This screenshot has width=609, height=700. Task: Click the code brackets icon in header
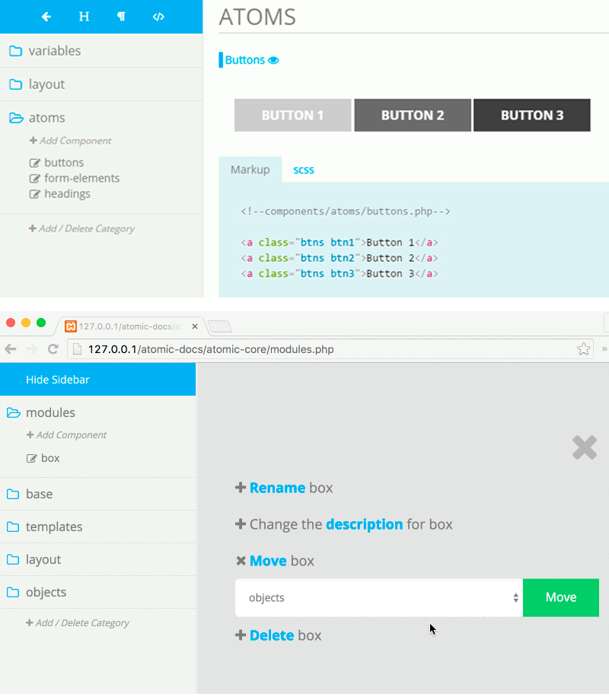click(x=158, y=17)
